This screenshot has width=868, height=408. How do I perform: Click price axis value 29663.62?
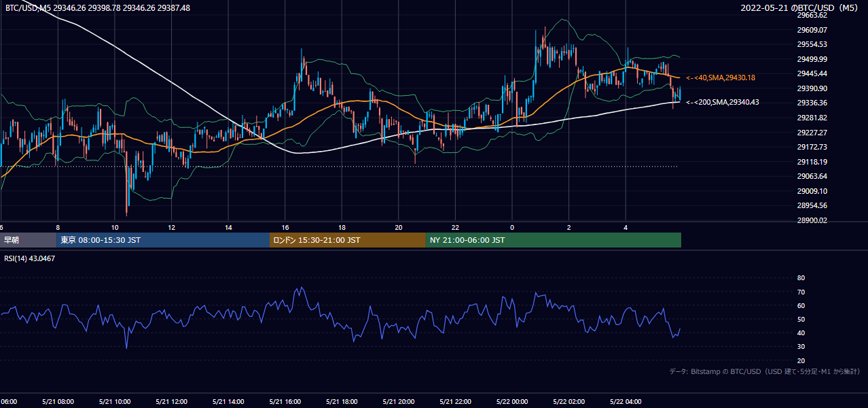(x=812, y=15)
